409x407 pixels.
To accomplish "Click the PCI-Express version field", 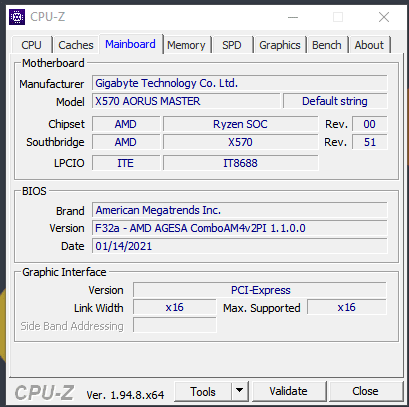I will pos(260,290).
